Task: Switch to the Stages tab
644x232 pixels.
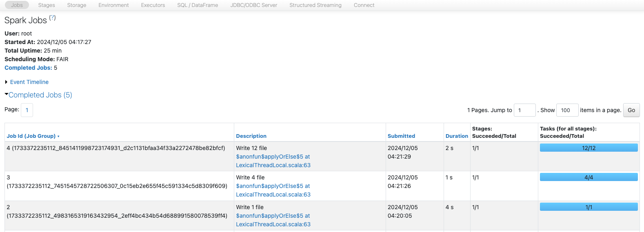Action: coord(47,5)
